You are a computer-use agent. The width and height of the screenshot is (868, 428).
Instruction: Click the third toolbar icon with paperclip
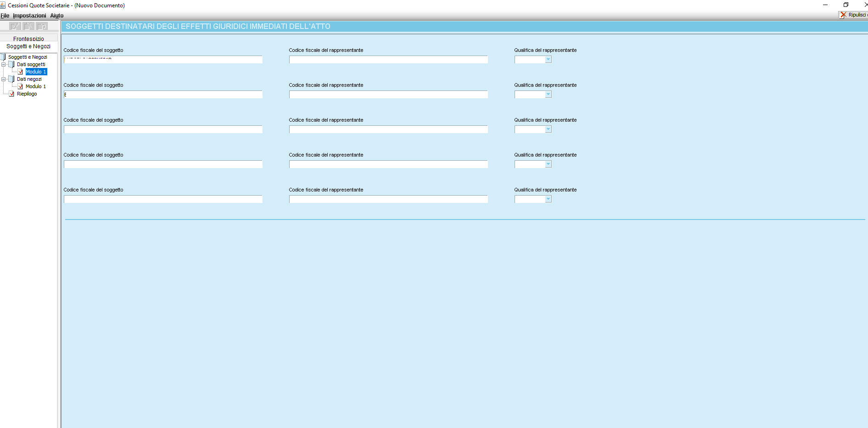click(42, 26)
